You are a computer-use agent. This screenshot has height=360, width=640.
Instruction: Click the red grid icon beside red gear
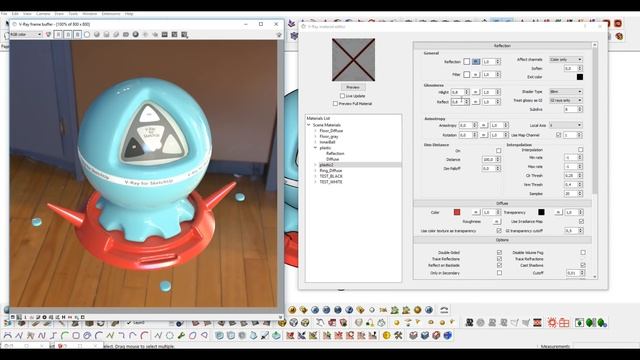pyautogui.click(x=564, y=322)
